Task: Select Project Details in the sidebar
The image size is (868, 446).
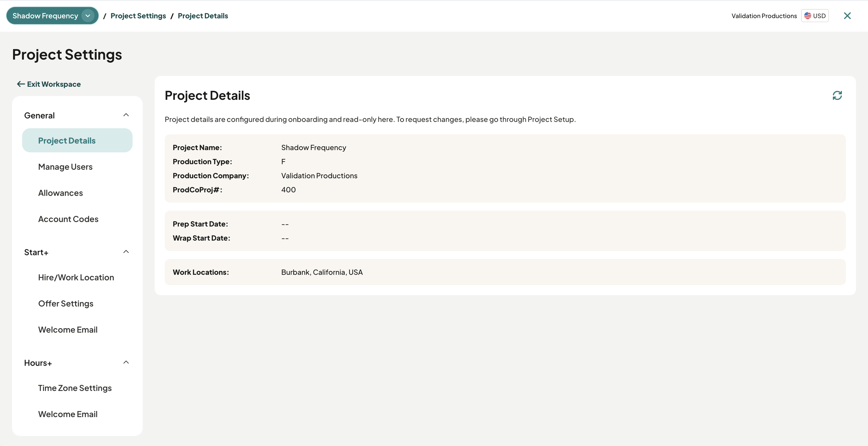Action: tap(77, 140)
